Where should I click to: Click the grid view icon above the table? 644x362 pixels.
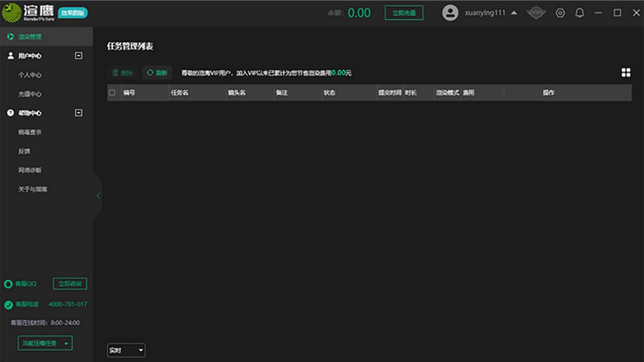625,73
